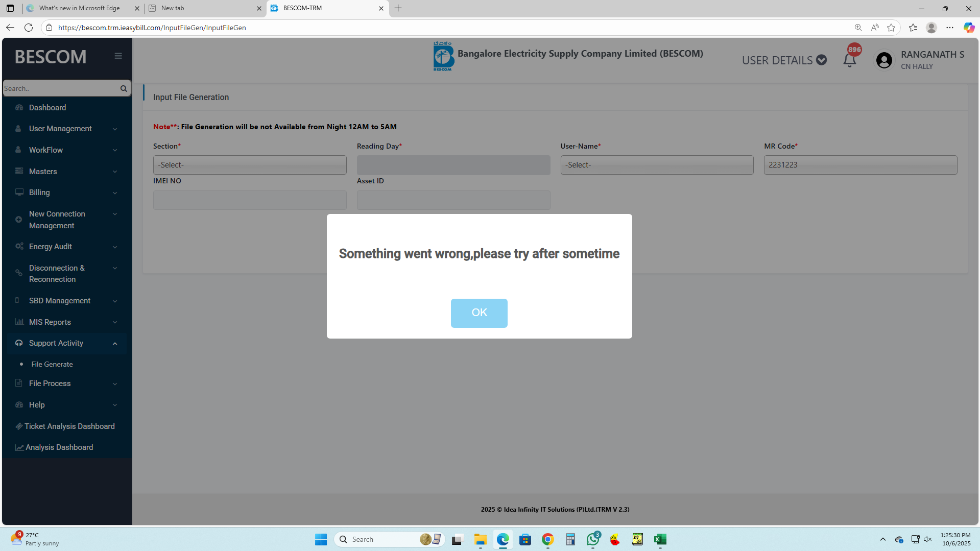Expand the Billing menu
This screenshot has height=551, width=980.
tap(67, 193)
